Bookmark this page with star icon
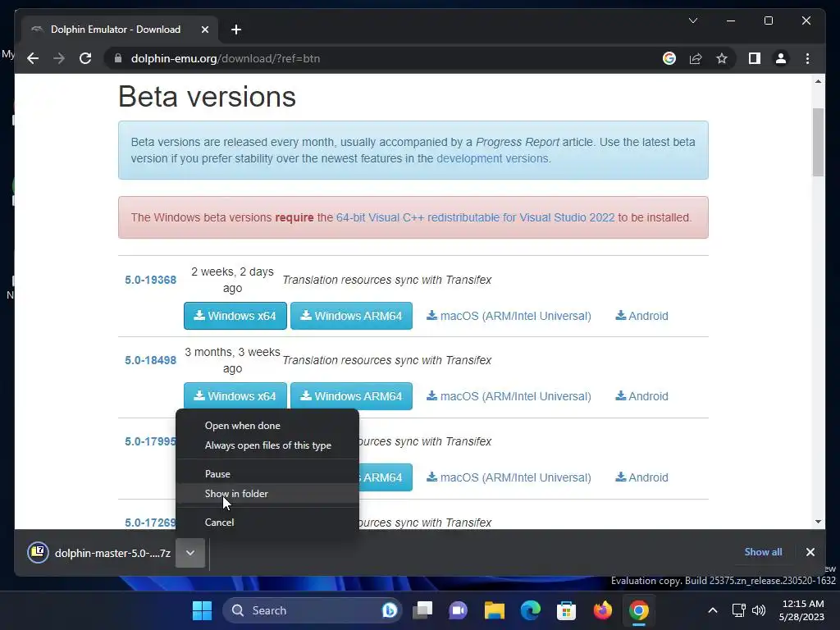Viewport: 840px width, 630px height. (x=722, y=58)
